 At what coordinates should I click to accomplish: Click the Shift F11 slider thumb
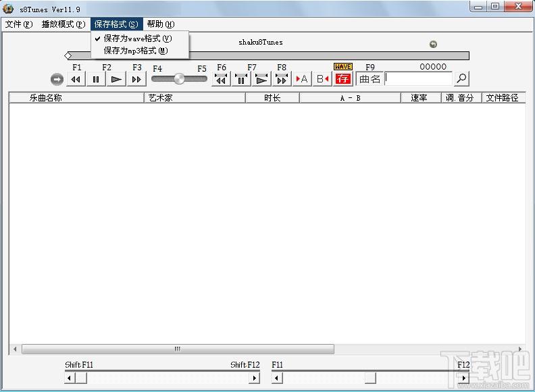click(x=81, y=378)
